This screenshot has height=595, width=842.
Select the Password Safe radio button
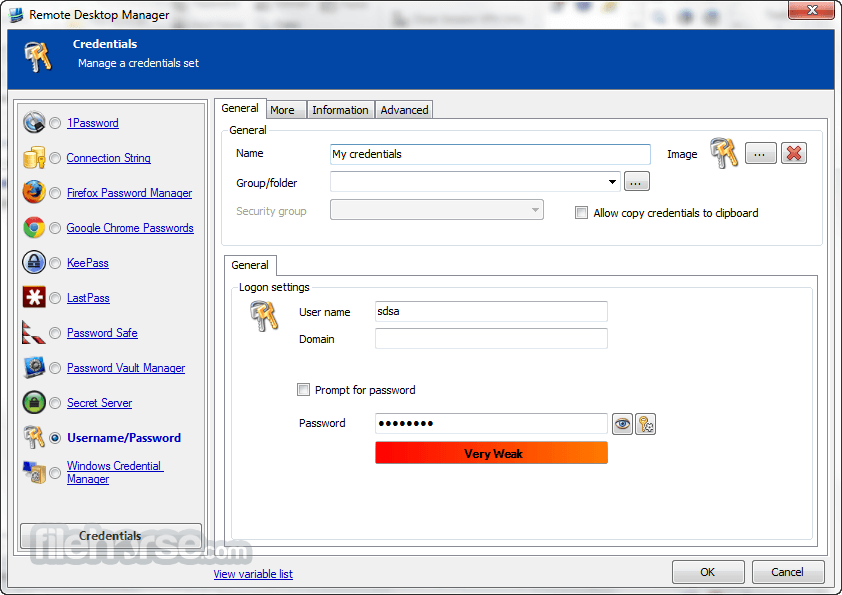coord(55,333)
